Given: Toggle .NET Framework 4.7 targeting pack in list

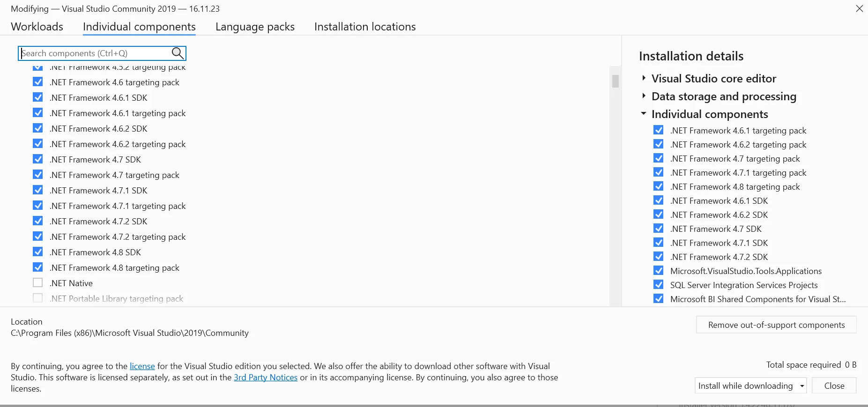Looking at the screenshot, I should (x=38, y=175).
